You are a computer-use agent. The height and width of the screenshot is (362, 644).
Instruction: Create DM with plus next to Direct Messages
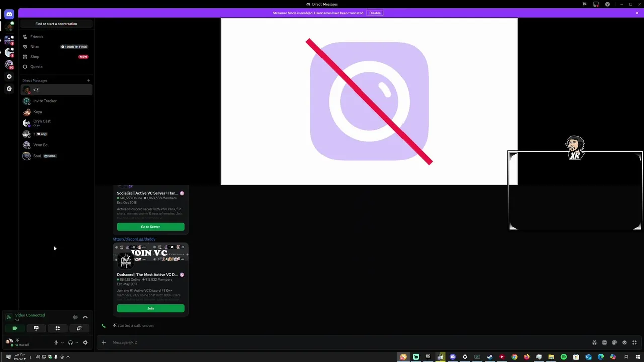coord(88,80)
